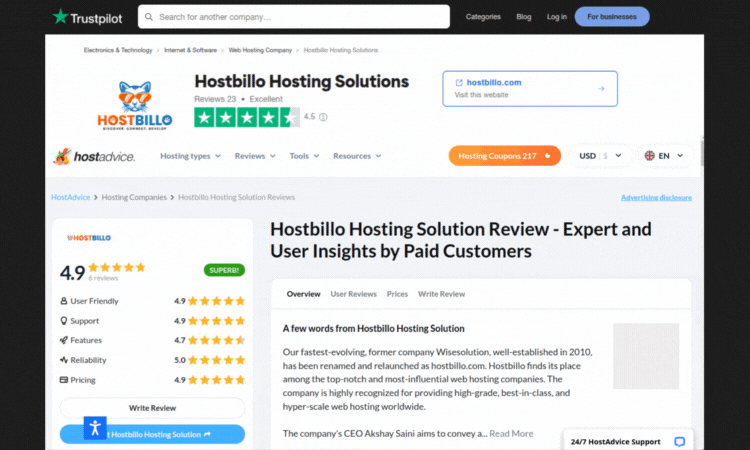This screenshot has width=750, height=450.
Task: Expand the Tools dropdown menu
Action: (x=304, y=156)
